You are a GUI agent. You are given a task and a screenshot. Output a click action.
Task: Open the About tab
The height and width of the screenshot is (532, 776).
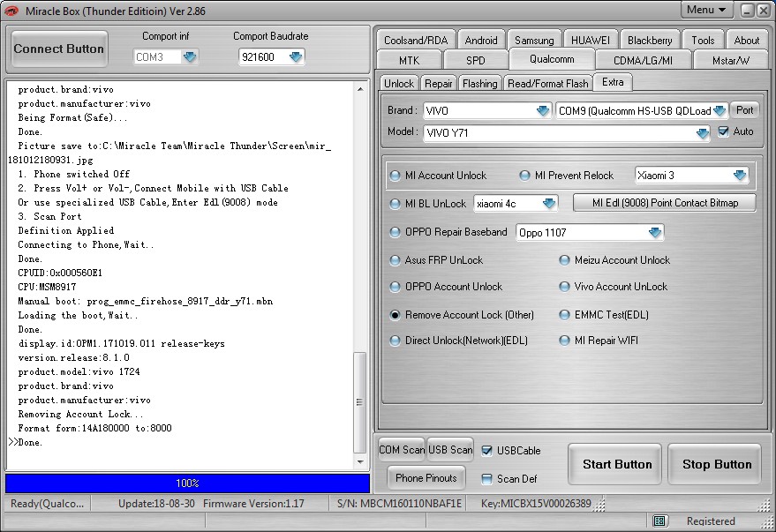coord(746,40)
